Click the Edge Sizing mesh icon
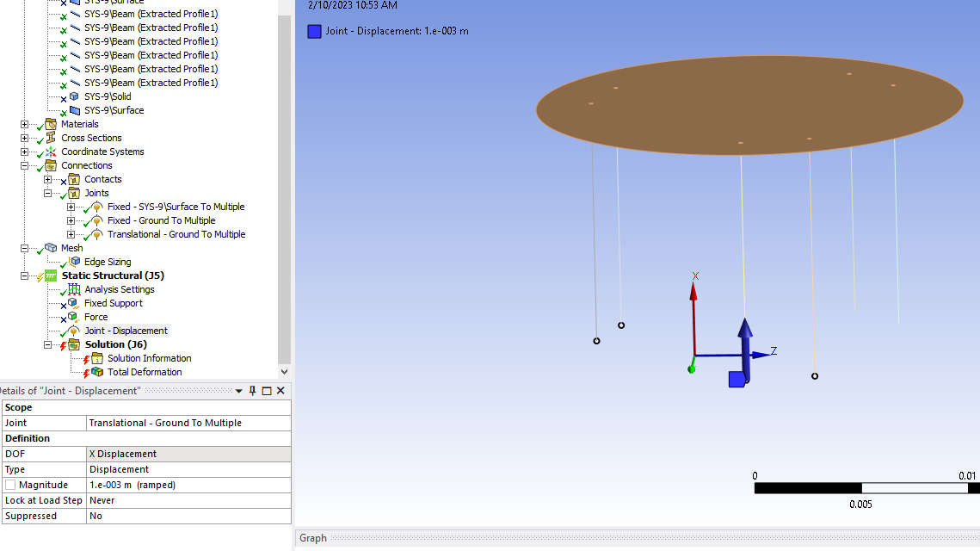Viewport: 980px width, 551px height. click(x=74, y=262)
